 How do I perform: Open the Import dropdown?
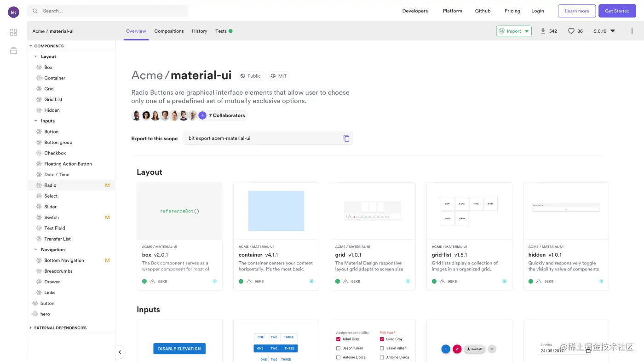514,31
